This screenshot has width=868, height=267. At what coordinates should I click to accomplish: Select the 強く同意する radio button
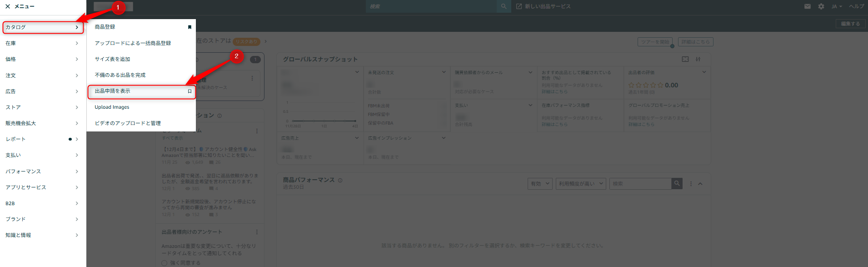click(165, 263)
